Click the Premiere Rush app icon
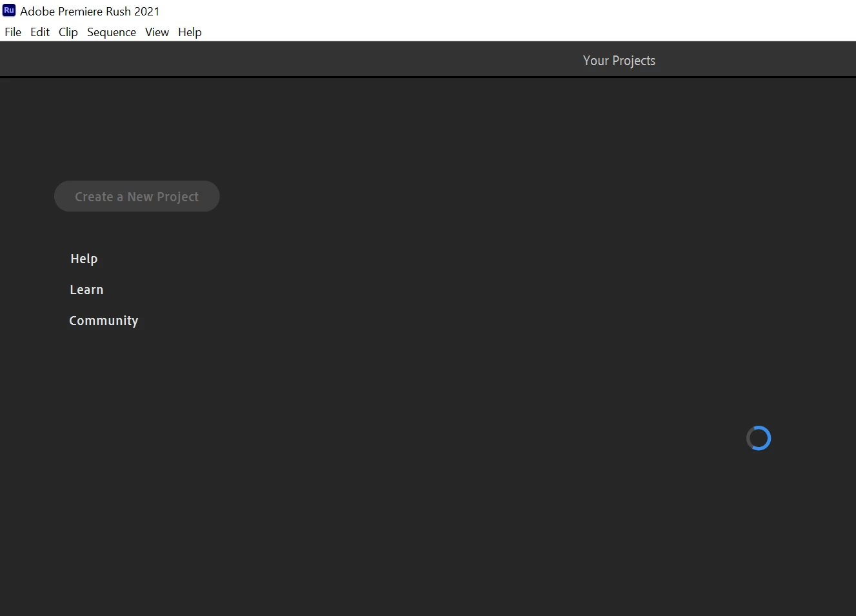Image resolution: width=856 pixels, height=616 pixels. click(9, 10)
